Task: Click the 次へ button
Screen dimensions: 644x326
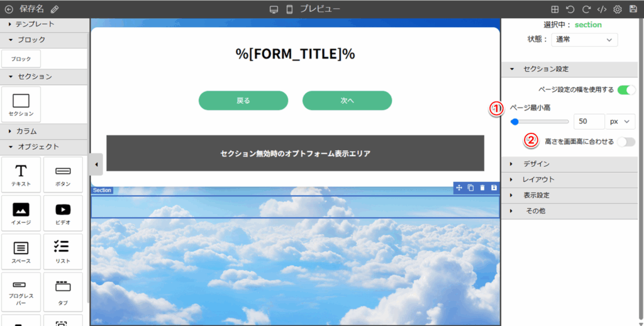Action: [x=347, y=101]
